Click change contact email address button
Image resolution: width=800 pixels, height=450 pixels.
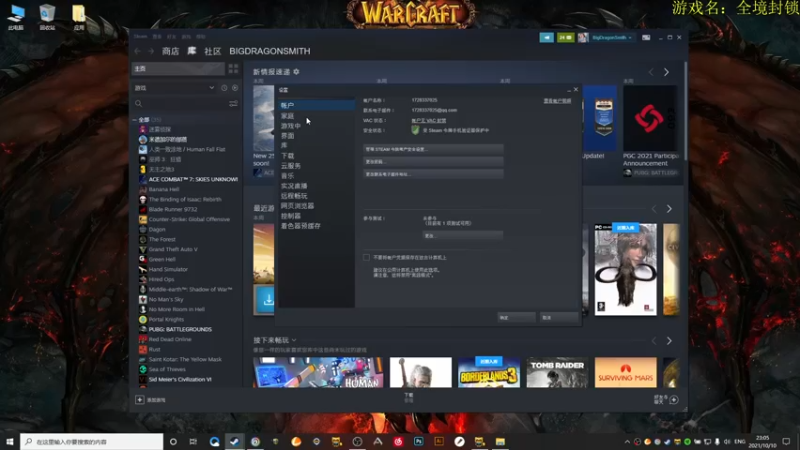[433, 174]
